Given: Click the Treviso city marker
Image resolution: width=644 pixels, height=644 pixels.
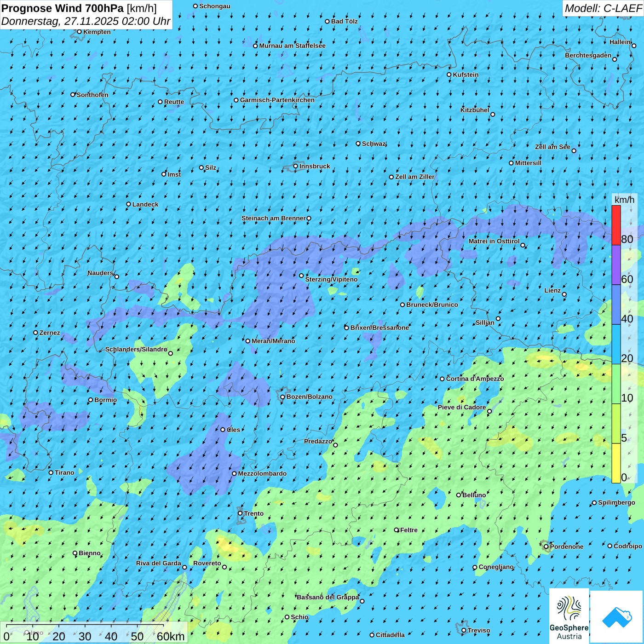Looking at the screenshot, I should pyautogui.click(x=464, y=630).
